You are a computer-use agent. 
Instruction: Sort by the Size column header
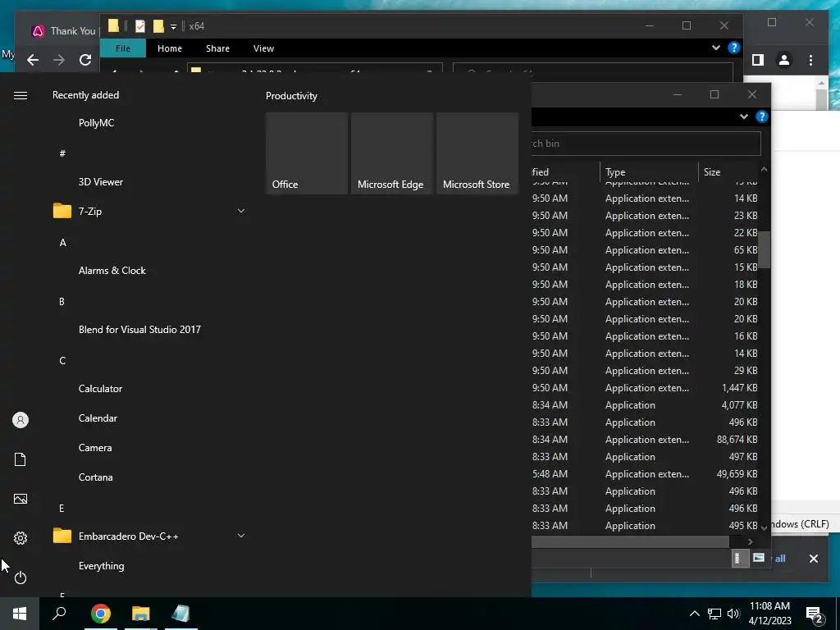[x=728, y=172]
